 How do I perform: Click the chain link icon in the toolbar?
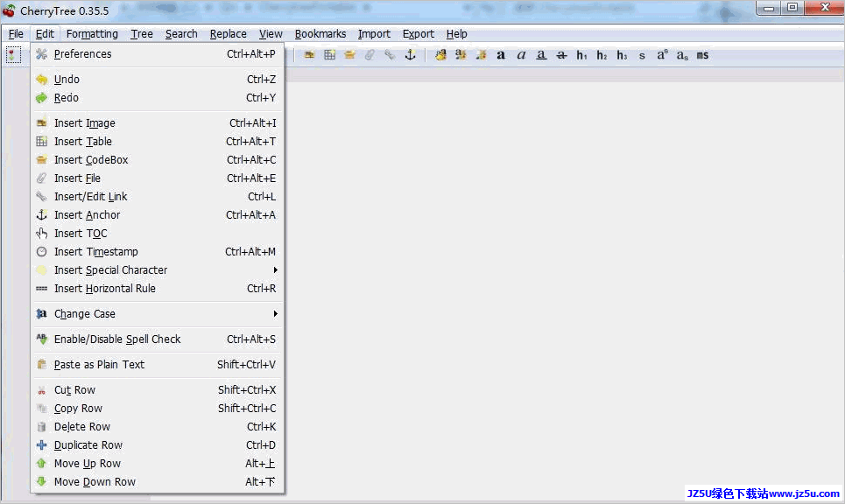(x=390, y=55)
